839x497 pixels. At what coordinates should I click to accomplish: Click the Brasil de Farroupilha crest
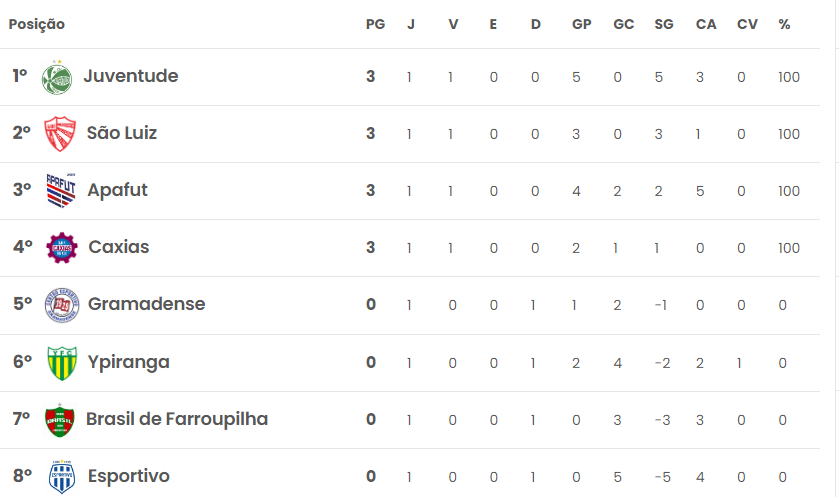click(x=59, y=420)
